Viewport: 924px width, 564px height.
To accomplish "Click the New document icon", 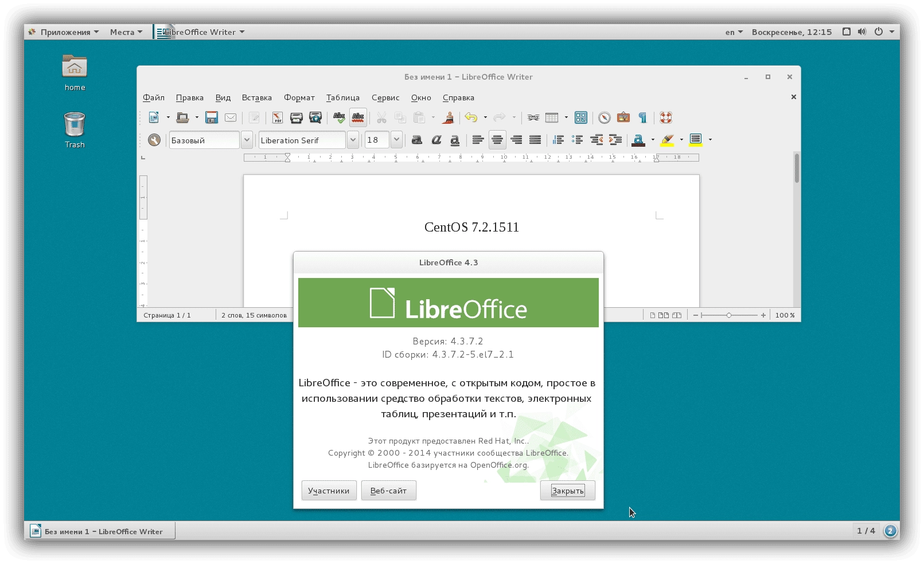I will pyautogui.click(x=154, y=117).
